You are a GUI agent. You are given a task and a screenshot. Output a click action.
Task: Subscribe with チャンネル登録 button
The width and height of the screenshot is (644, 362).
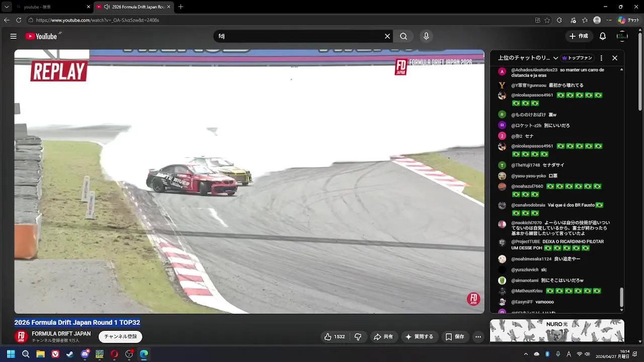(x=120, y=337)
